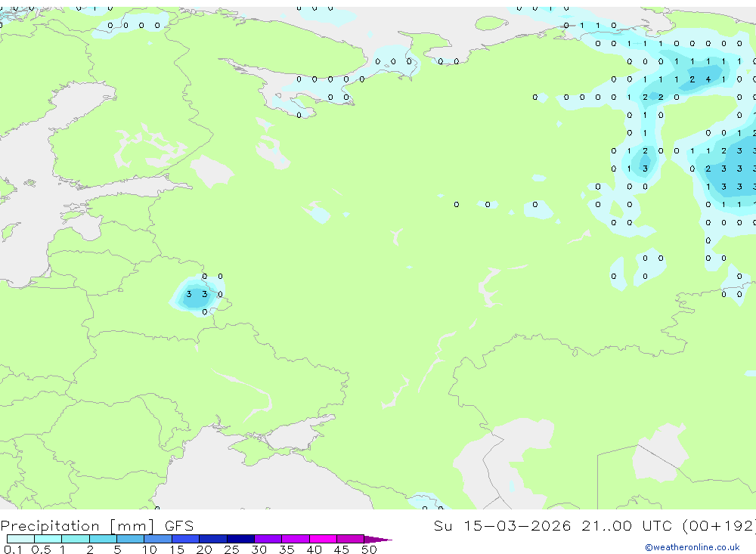
Task: Click the 'Precipitation [mm]' title text
Action: [77, 525]
